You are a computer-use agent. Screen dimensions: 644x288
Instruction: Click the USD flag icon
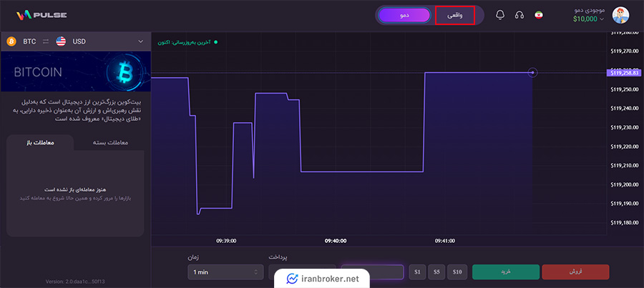(61, 41)
